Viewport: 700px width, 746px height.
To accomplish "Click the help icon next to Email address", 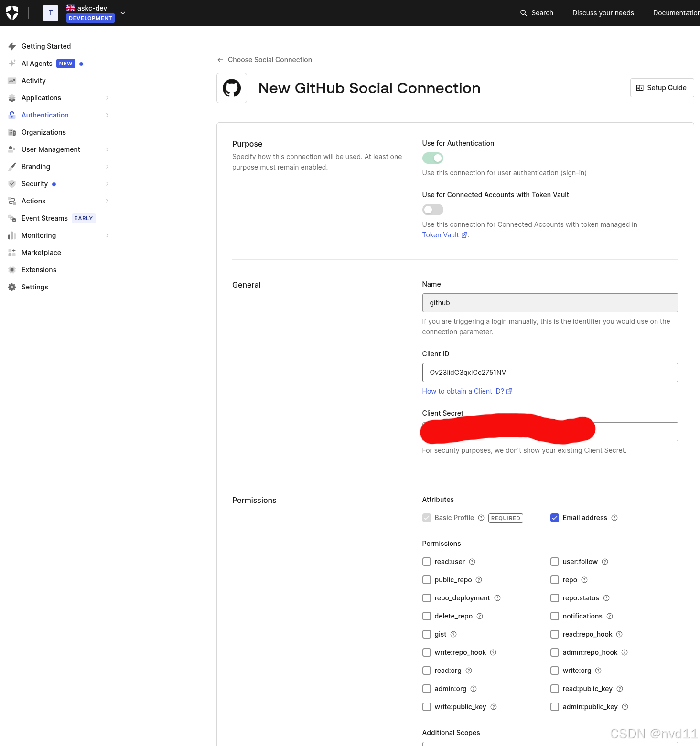I will click(x=614, y=518).
